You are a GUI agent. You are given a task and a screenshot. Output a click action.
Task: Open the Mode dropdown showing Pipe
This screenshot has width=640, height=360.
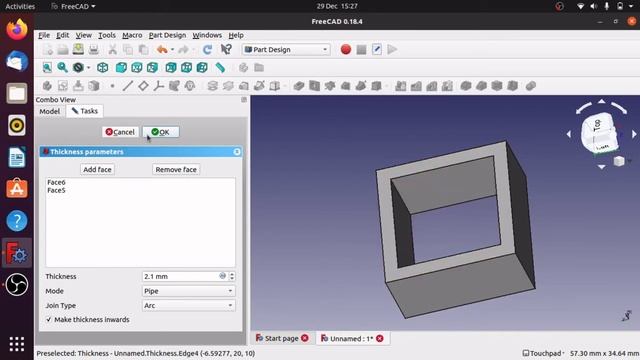point(188,291)
